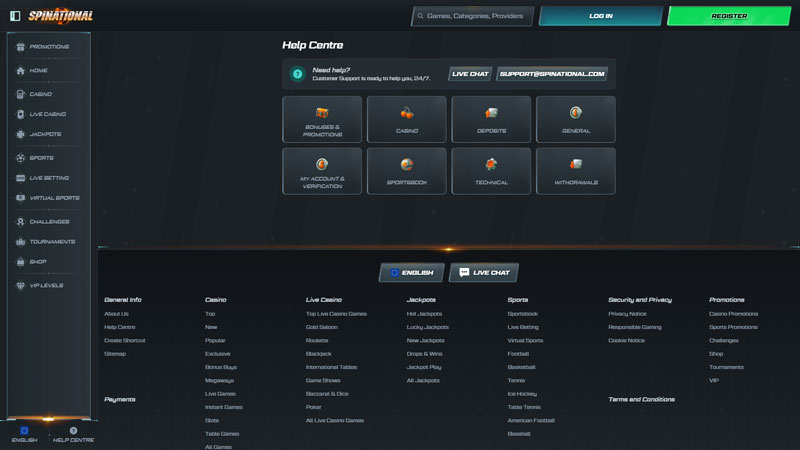
Task: Open My Account & Verification help category
Action: [322, 171]
